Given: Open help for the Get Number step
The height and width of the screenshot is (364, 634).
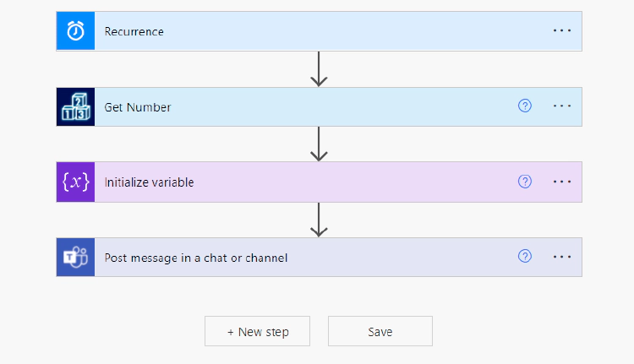Looking at the screenshot, I should 525,106.
